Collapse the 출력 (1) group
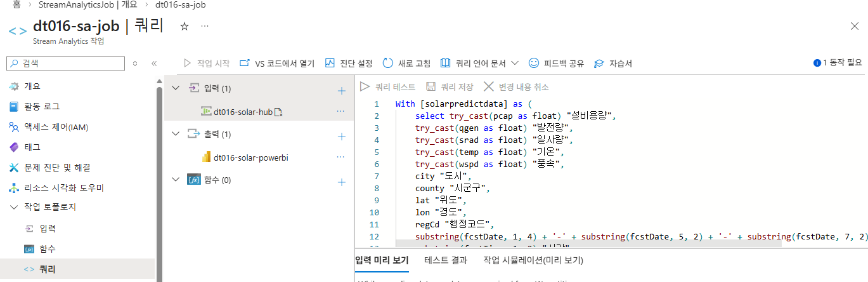The image size is (868, 282). coord(176,135)
